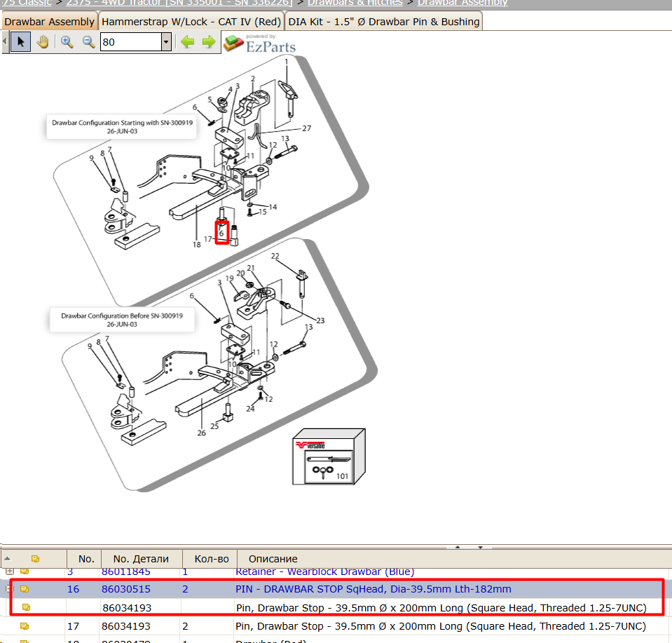Click callout number 18 under the drawbar
This screenshot has height=643, width=672.
pos(196,245)
